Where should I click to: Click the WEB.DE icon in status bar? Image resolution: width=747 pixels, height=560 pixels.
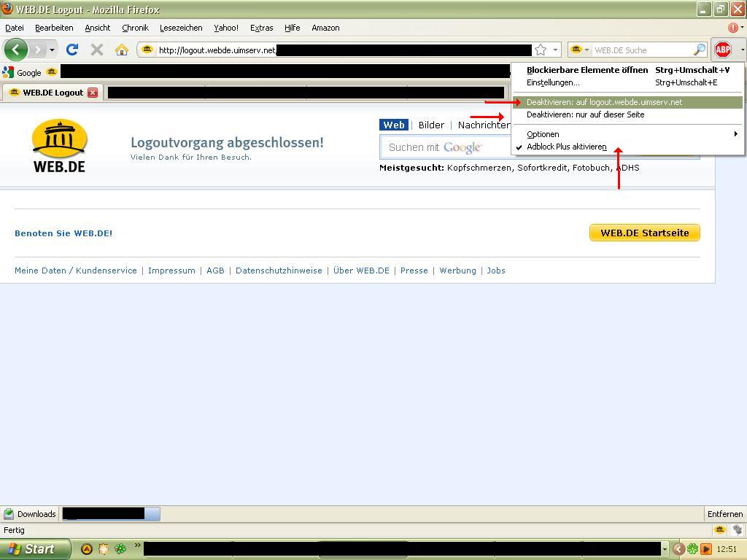(x=720, y=529)
